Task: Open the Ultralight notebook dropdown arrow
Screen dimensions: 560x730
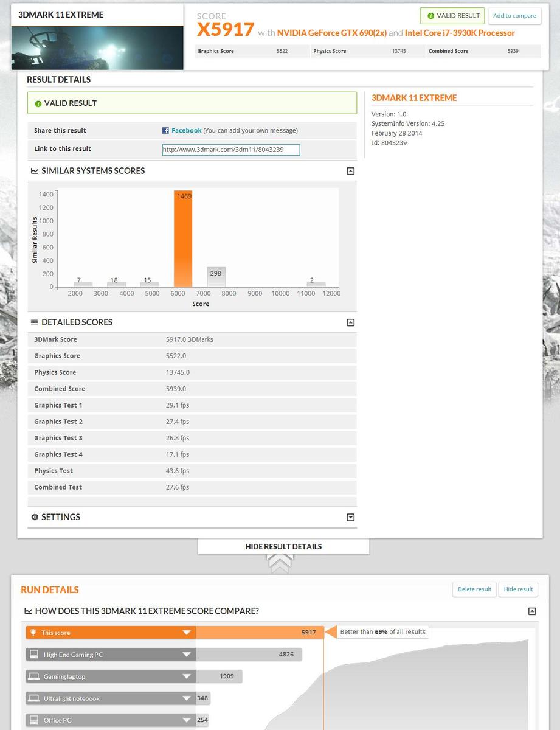Action: (x=187, y=698)
